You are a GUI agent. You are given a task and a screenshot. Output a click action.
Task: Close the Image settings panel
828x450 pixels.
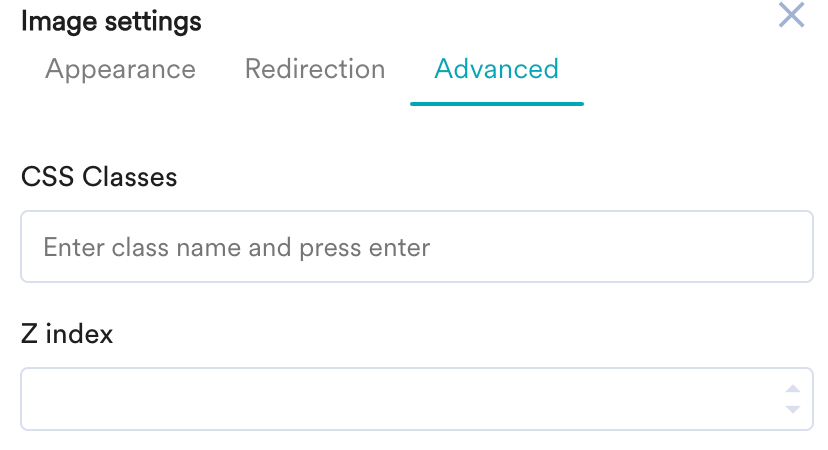pos(791,15)
